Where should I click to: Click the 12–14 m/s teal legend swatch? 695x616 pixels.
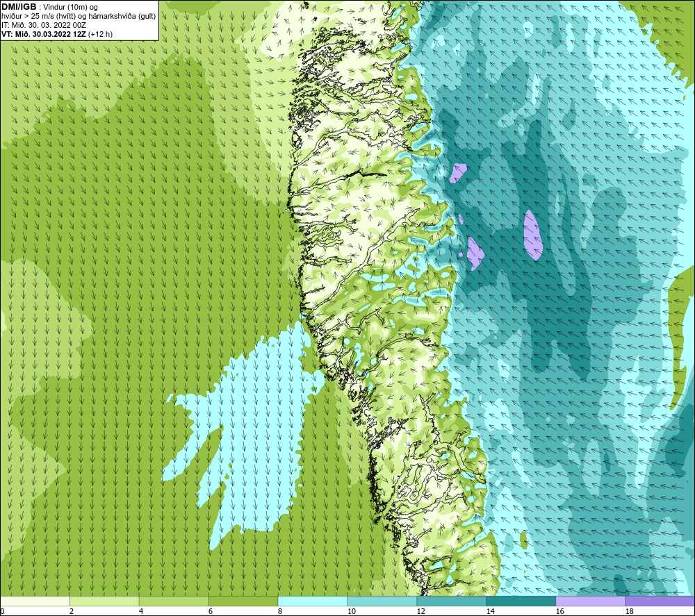click(x=451, y=601)
